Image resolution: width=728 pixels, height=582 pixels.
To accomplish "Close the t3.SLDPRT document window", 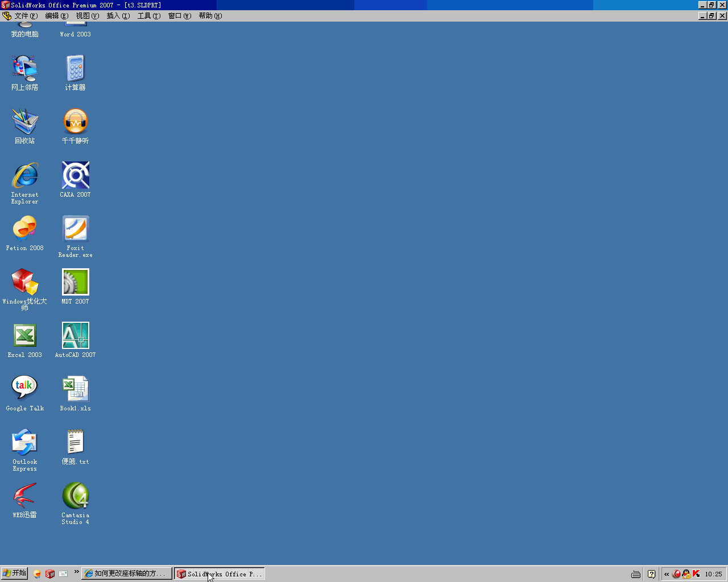I will [x=722, y=16].
